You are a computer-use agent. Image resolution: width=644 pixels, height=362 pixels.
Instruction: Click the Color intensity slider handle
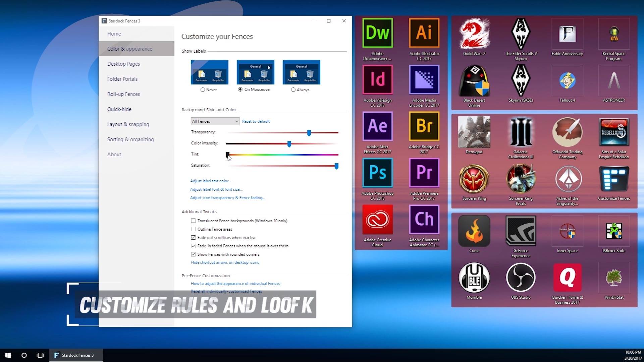(289, 144)
